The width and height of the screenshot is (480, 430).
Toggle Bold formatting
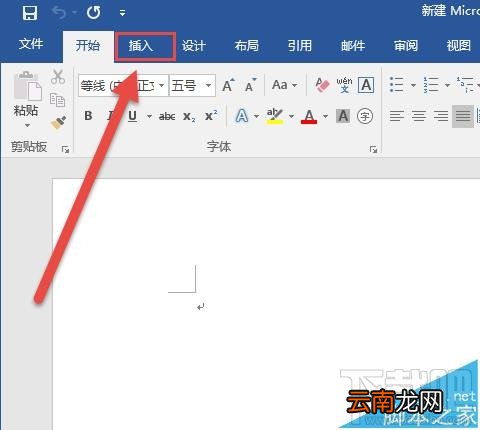coord(88,116)
